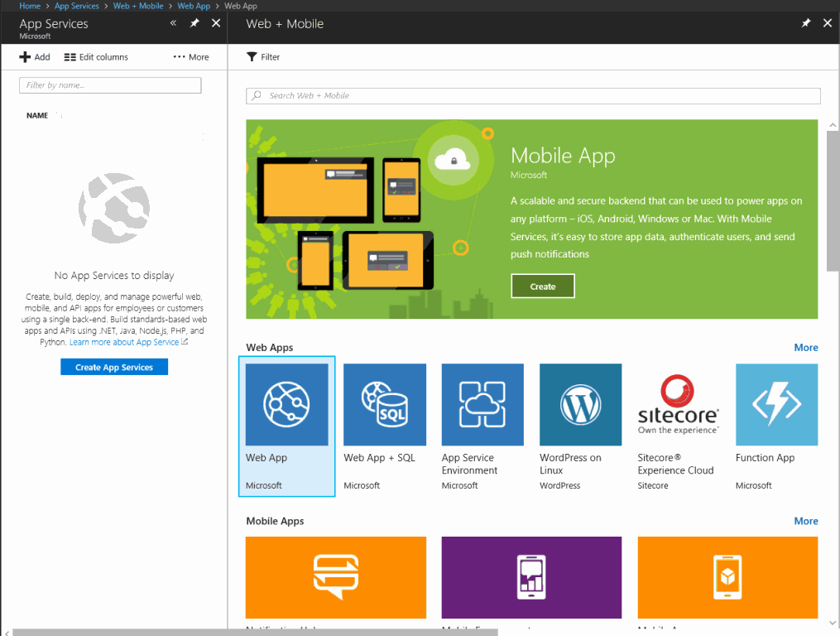Click the first Web App breadcrumb link

click(194, 6)
